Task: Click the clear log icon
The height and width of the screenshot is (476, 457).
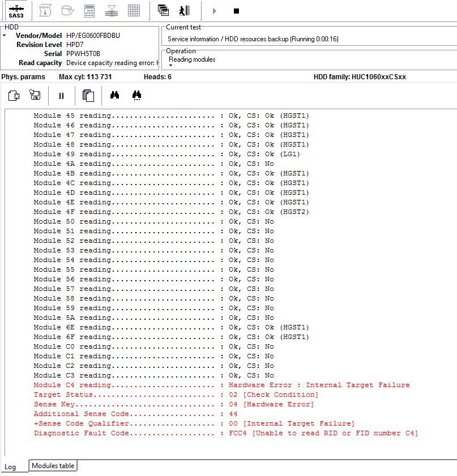Action: coord(14,96)
